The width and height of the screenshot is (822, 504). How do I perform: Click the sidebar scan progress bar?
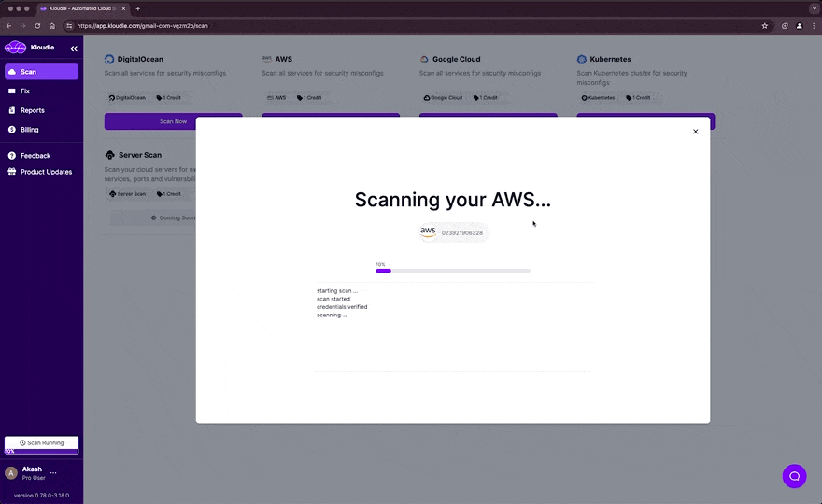coord(41,451)
